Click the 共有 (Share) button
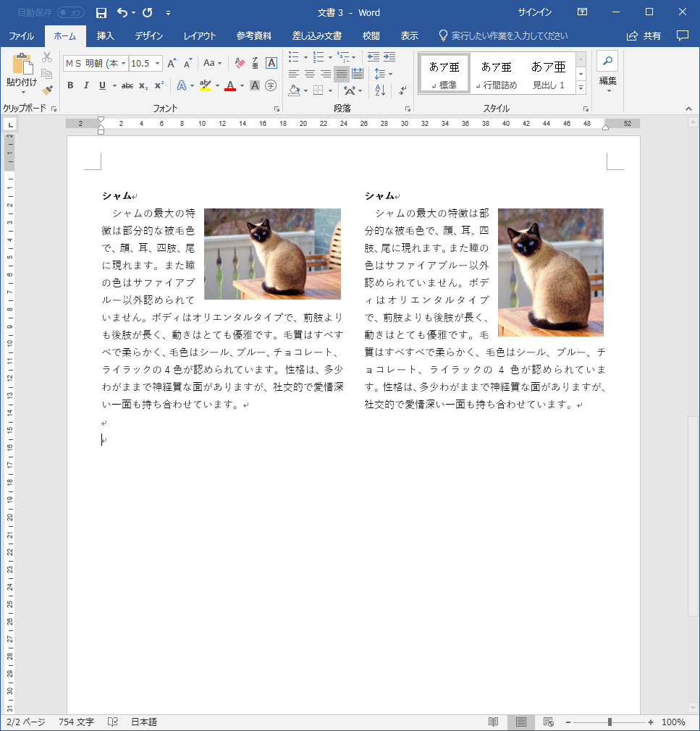The height and width of the screenshot is (731, 700). pyautogui.click(x=644, y=35)
